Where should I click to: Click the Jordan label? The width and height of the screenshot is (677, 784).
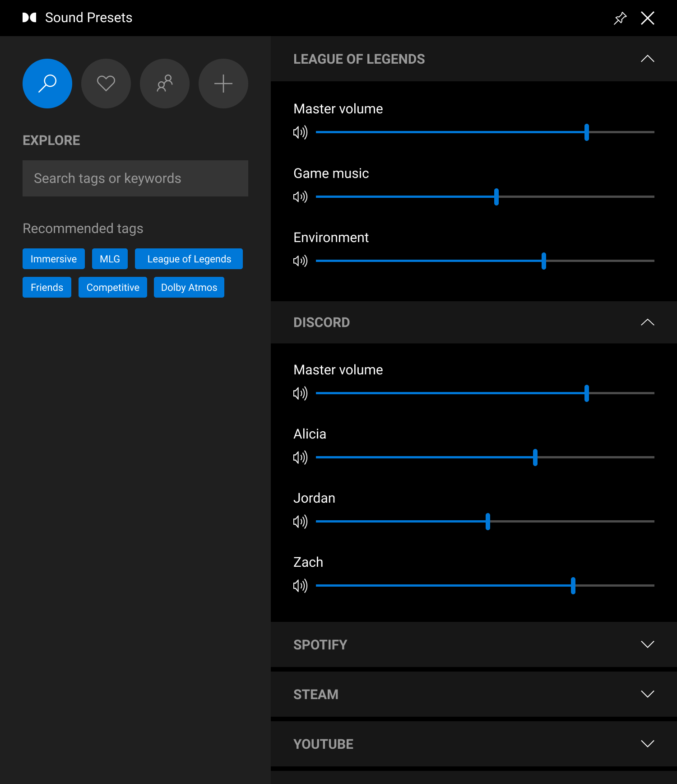point(314,498)
